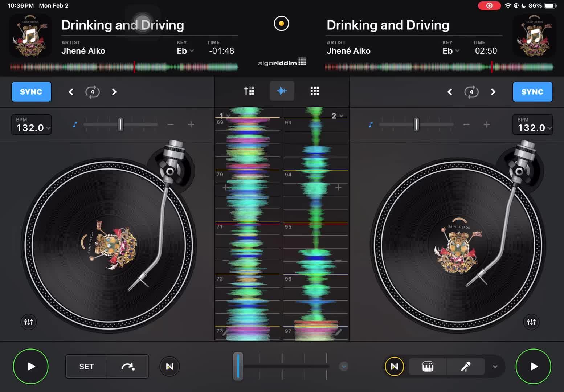Double loop length on left deck
This screenshot has height=392, width=564.
point(114,92)
